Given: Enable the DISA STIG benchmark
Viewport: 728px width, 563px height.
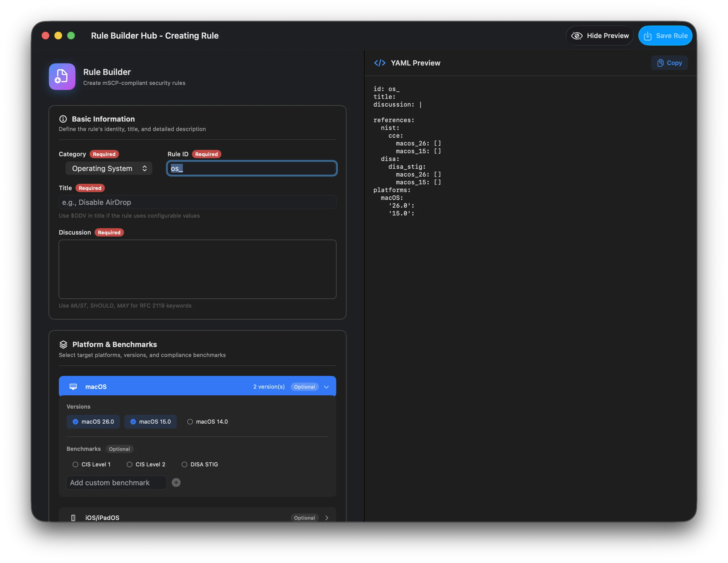Looking at the screenshot, I should click(x=184, y=464).
